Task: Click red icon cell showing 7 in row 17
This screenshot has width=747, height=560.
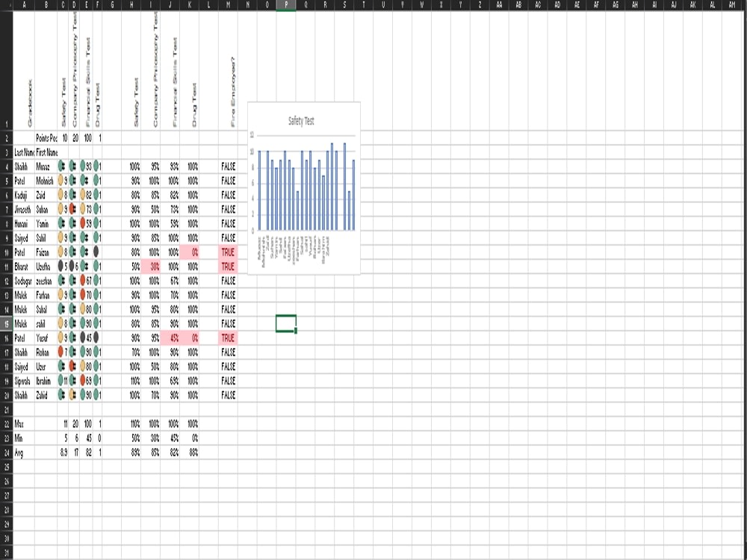Action: [x=63, y=352]
